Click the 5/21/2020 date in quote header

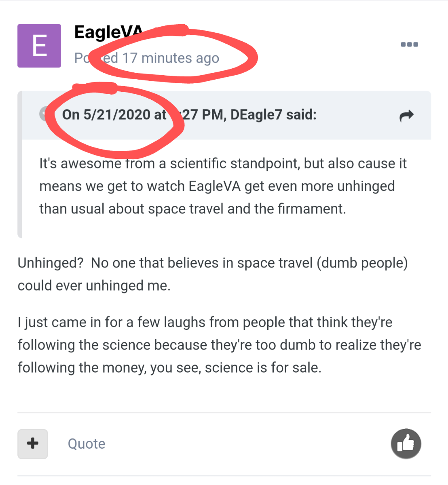coord(117,115)
